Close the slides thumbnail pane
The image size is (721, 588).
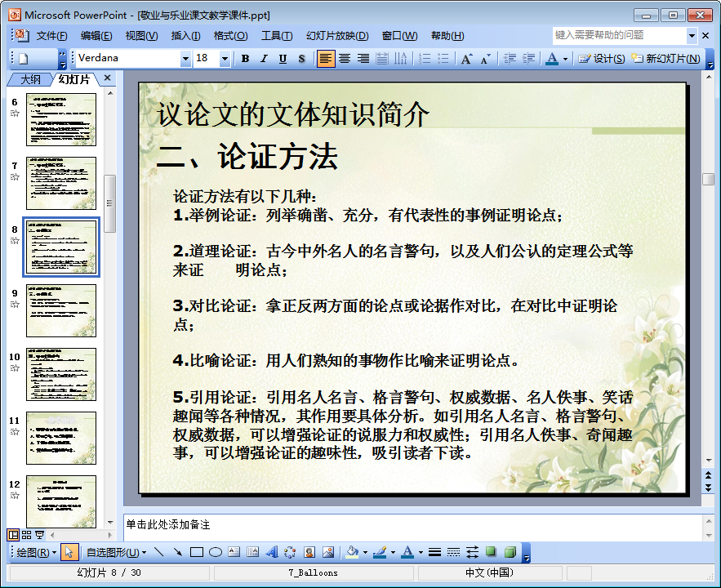tap(107, 78)
